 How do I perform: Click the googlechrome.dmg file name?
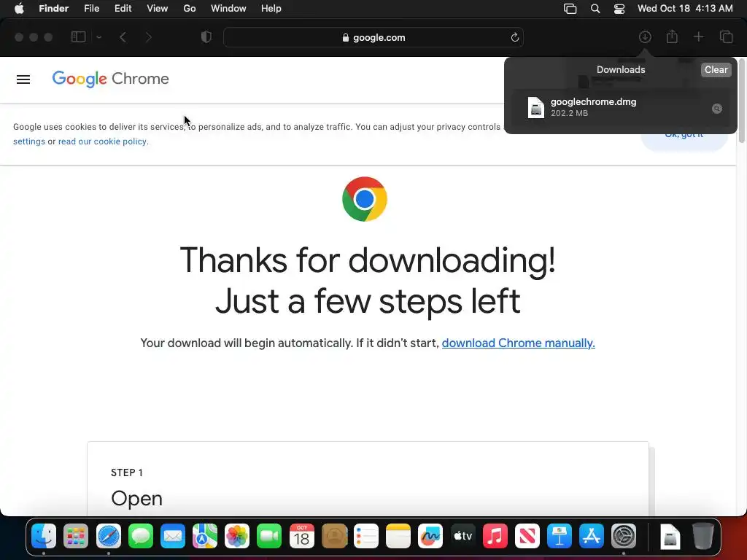594,101
